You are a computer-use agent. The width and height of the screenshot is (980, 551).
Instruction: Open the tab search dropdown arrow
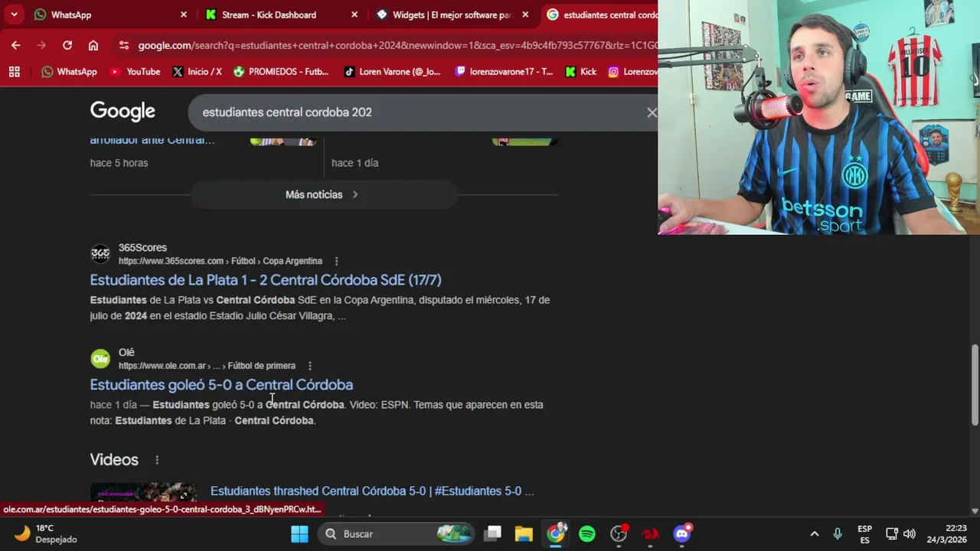click(x=14, y=15)
